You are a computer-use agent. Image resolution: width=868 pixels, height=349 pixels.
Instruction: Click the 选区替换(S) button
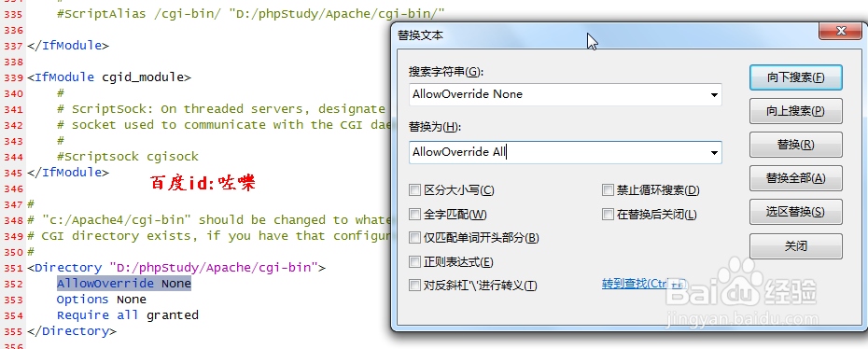point(795,212)
